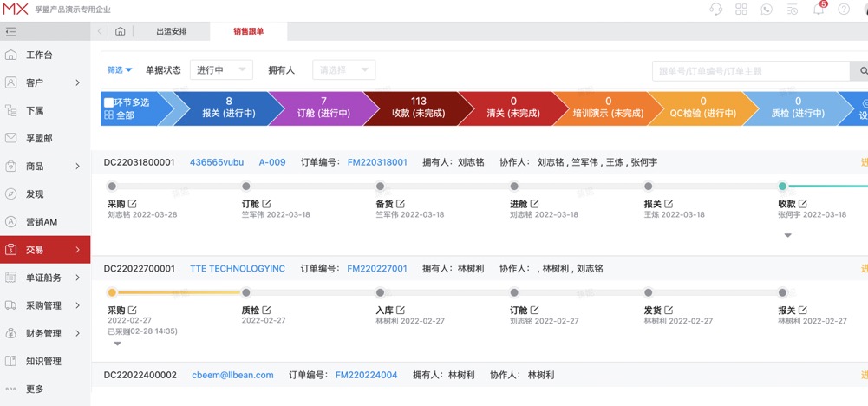
Task: Toggle the 环节多选 checkbox
Action: [x=108, y=102]
